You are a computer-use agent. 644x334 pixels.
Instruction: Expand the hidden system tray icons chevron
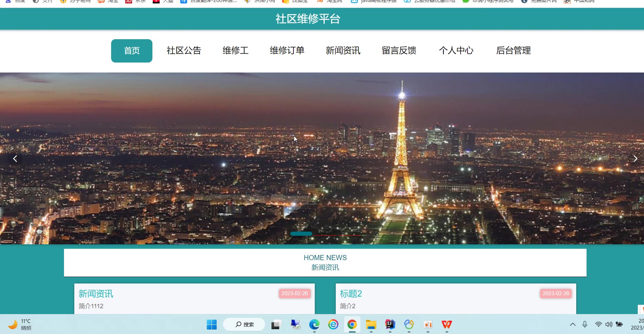(x=573, y=324)
